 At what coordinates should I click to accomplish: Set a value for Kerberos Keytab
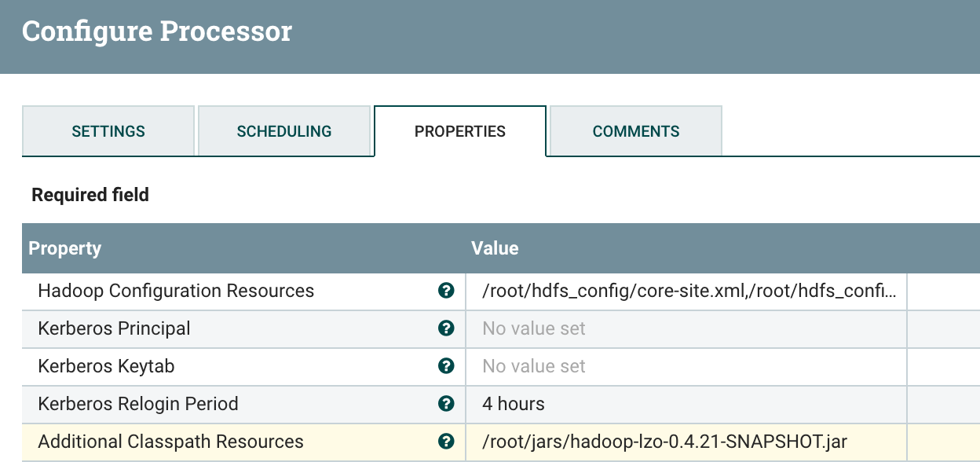(687, 366)
